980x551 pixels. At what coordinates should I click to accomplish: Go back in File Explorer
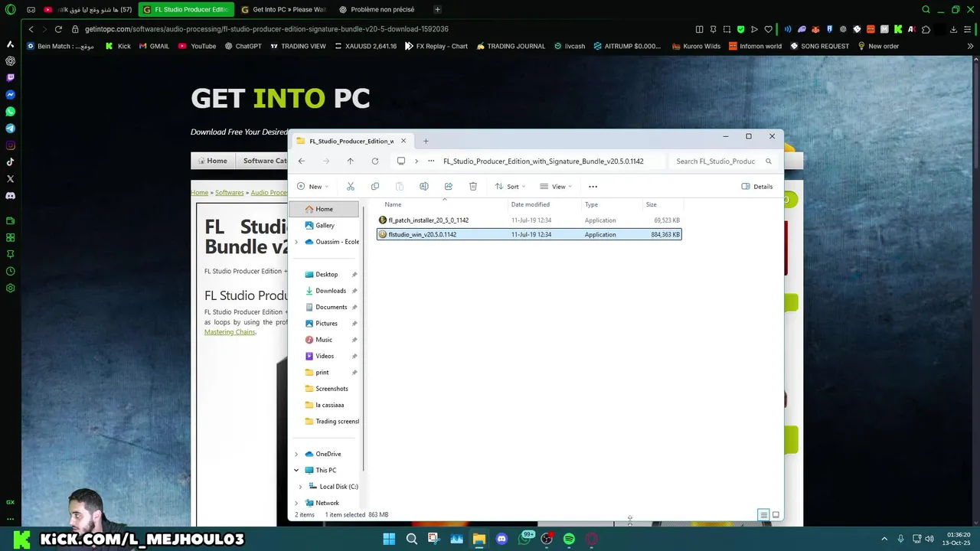[302, 161]
